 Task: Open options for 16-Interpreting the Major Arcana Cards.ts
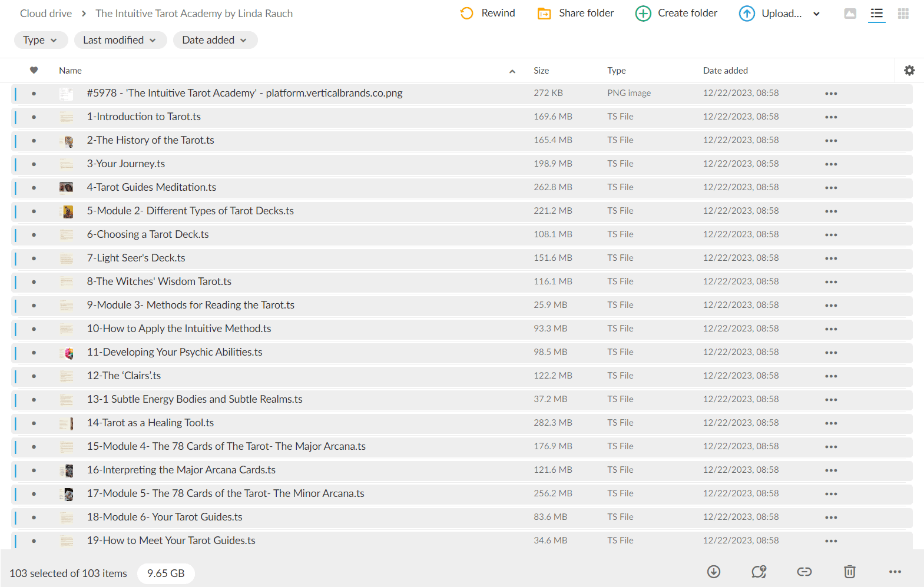coord(831,470)
